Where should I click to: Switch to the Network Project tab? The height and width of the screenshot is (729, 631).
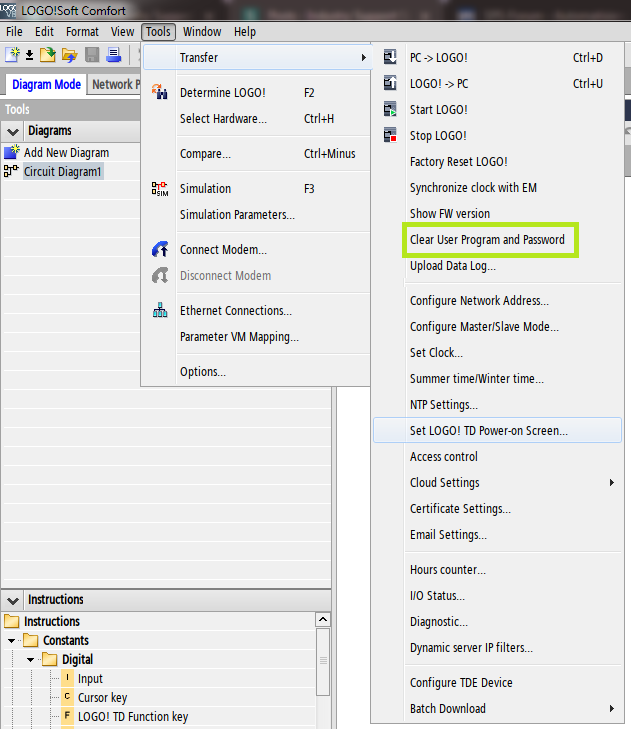[114, 85]
